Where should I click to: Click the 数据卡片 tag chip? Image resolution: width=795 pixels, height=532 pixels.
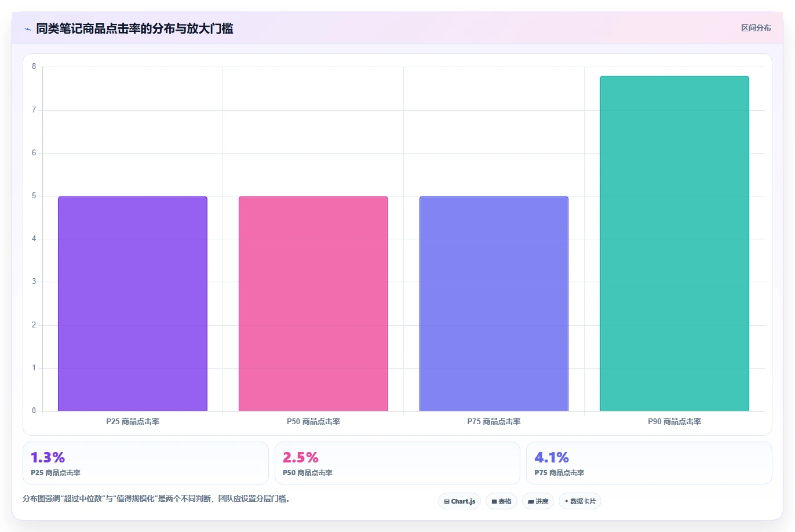pos(580,501)
